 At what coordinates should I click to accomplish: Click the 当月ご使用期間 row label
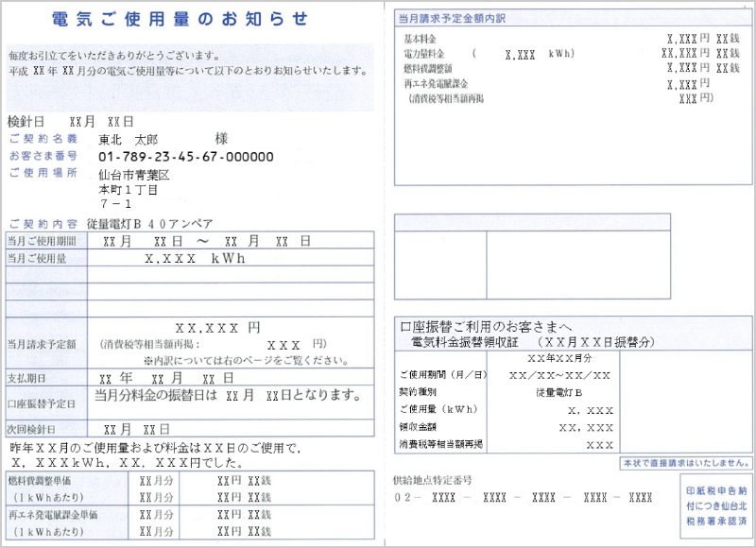[x=42, y=241]
